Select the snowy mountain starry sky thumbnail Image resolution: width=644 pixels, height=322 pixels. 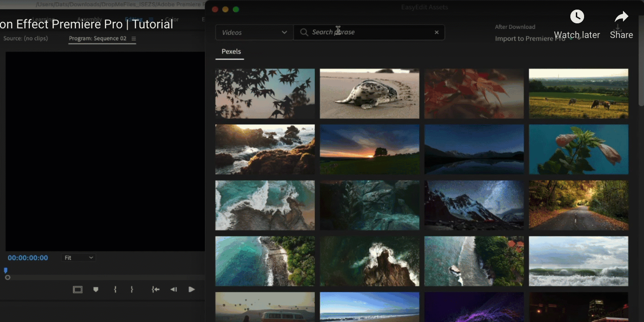[474, 205]
